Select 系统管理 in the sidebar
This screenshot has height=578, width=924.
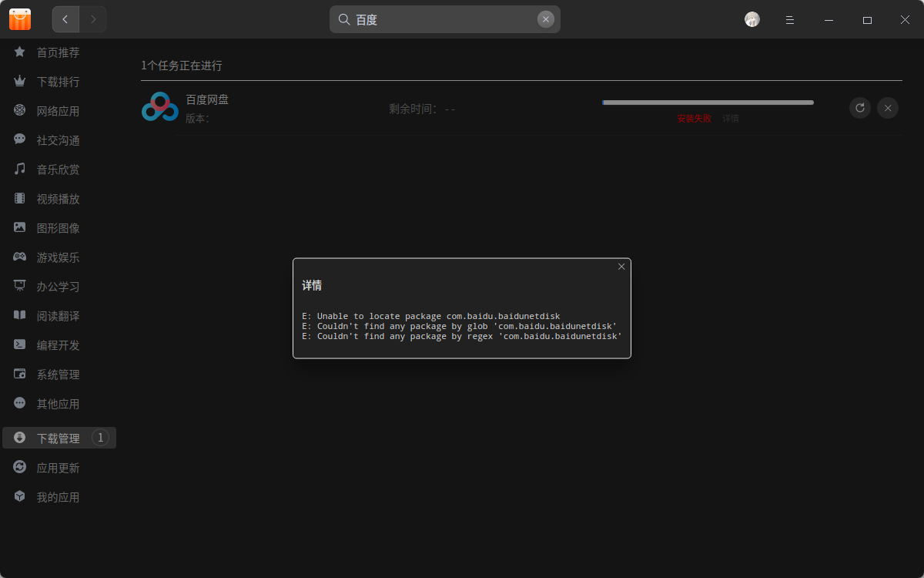click(x=59, y=375)
